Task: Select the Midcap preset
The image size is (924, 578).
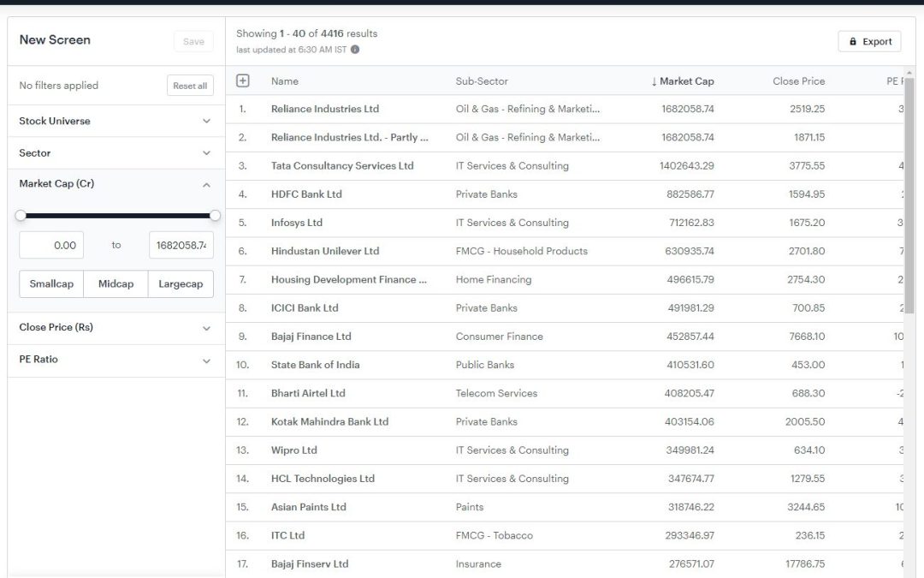Action: click(x=115, y=283)
